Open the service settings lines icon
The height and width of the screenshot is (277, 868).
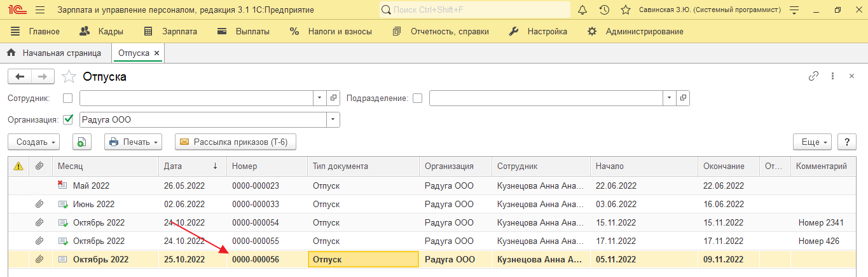pos(794,10)
